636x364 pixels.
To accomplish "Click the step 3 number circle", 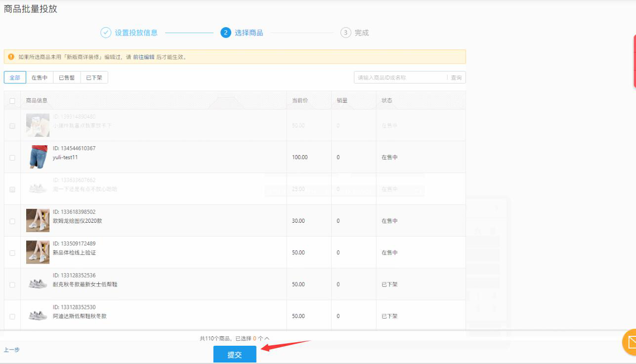I will point(345,33).
